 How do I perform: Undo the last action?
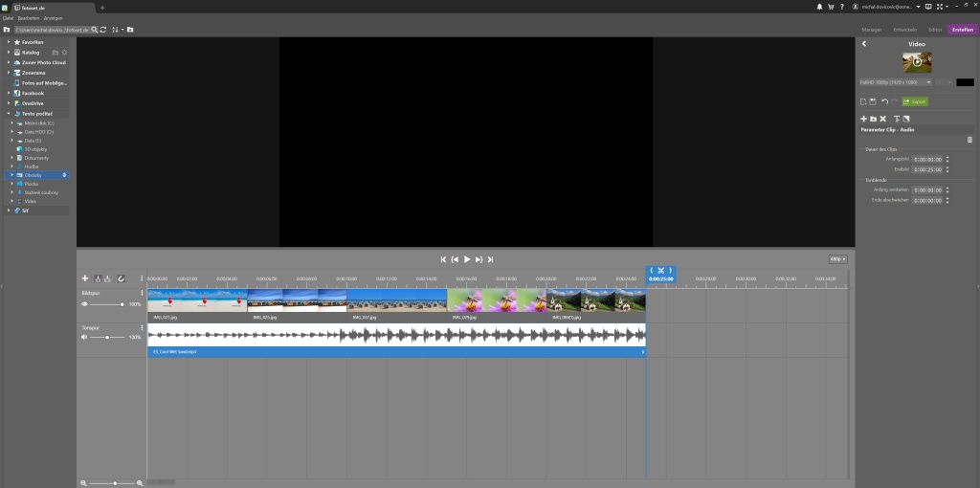pyautogui.click(x=884, y=101)
